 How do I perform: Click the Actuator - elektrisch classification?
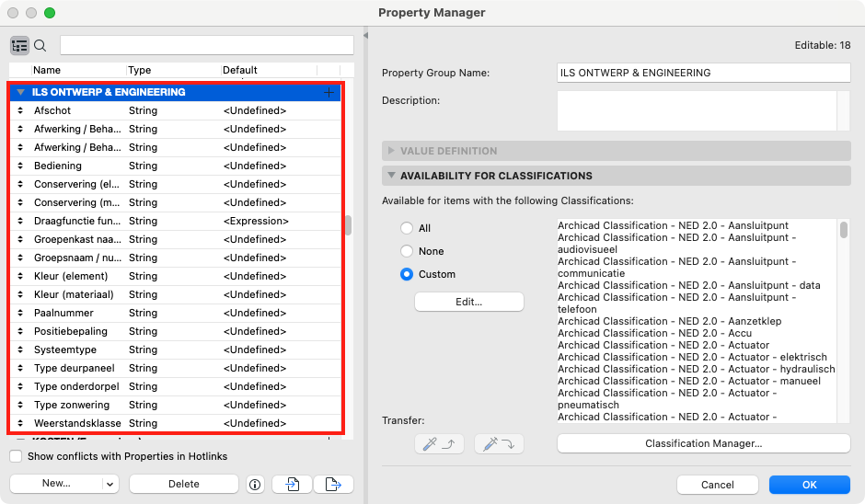692,357
